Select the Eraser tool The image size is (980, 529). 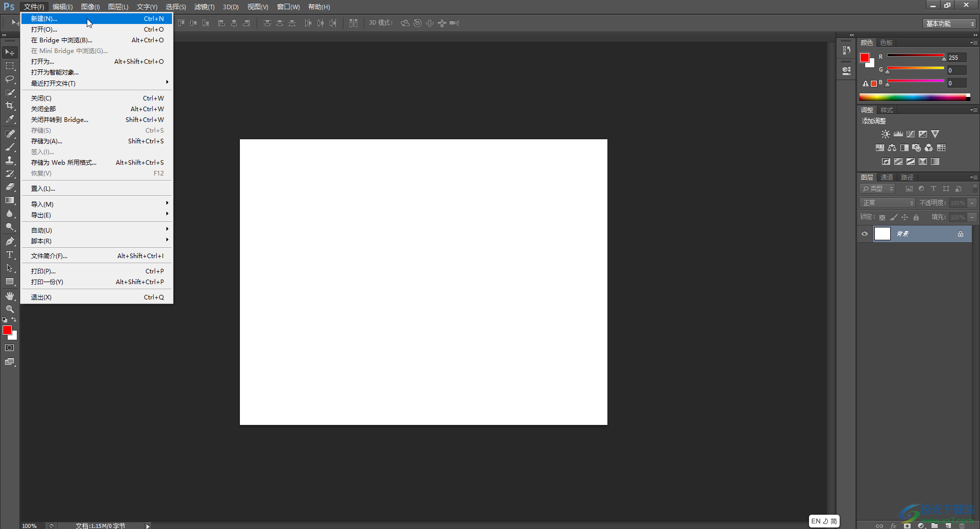[x=10, y=187]
